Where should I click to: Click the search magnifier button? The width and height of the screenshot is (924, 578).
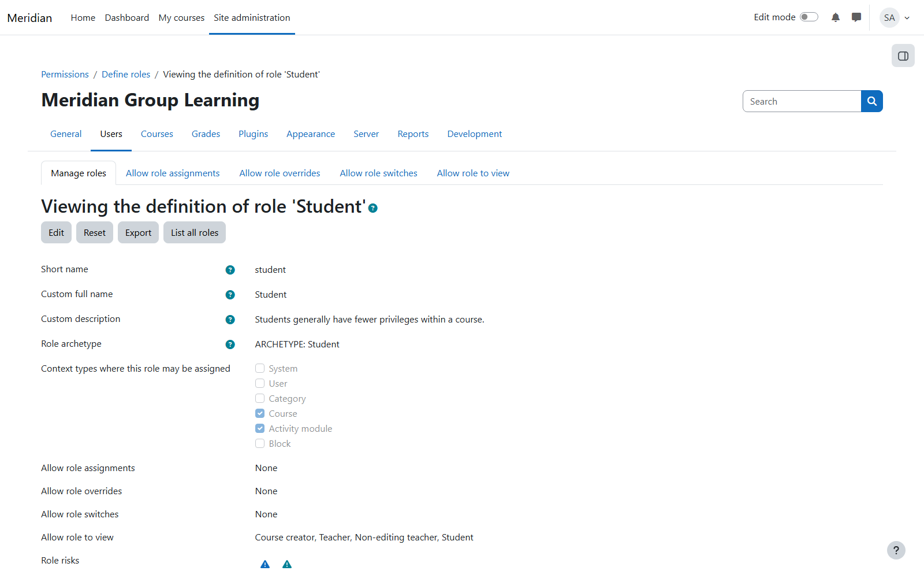click(x=872, y=101)
